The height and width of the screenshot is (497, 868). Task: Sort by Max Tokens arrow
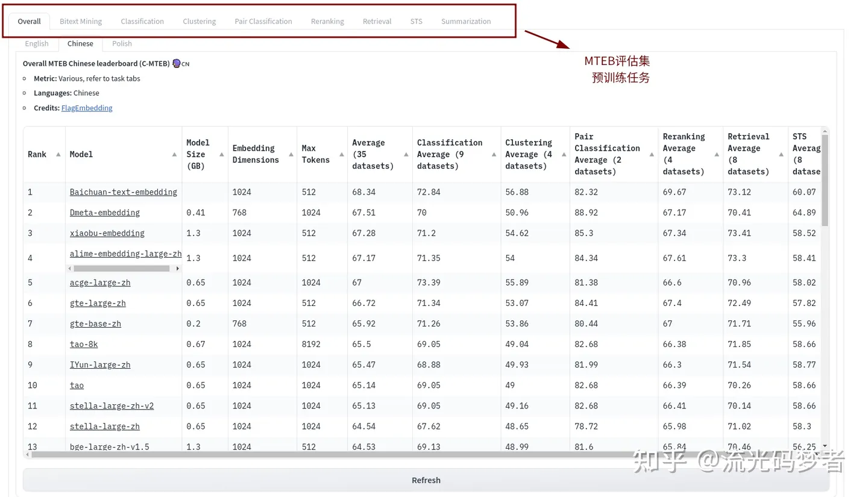coord(341,154)
